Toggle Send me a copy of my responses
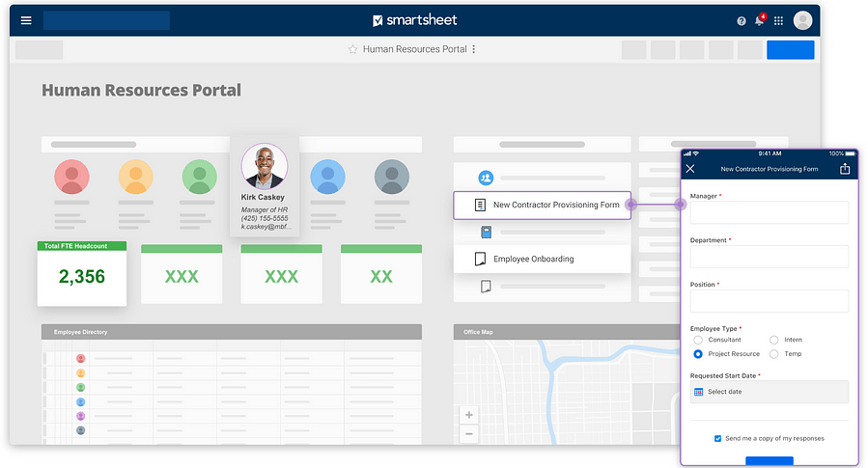This screenshot has height=468, width=868. pos(718,439)
